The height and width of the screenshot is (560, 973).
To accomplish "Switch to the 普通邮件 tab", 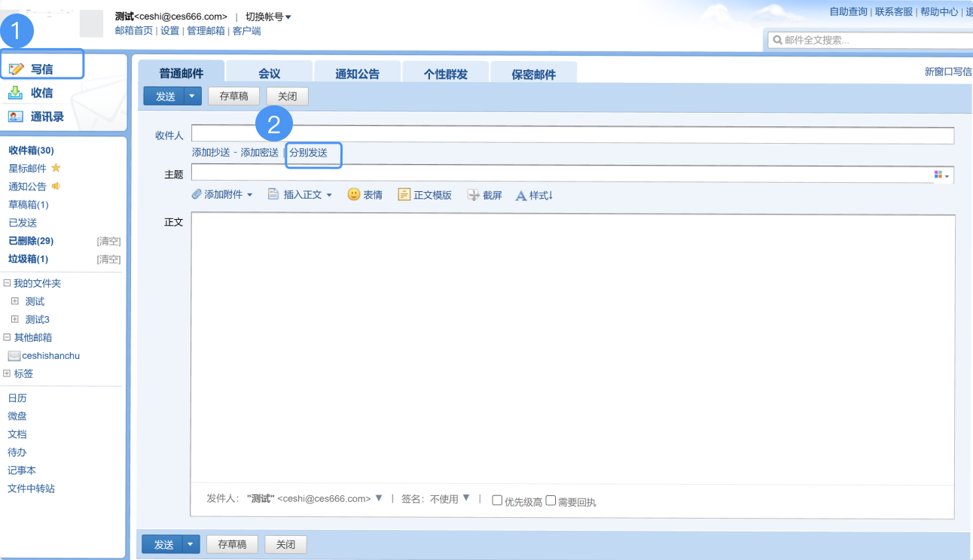I will tap(181, 73).
